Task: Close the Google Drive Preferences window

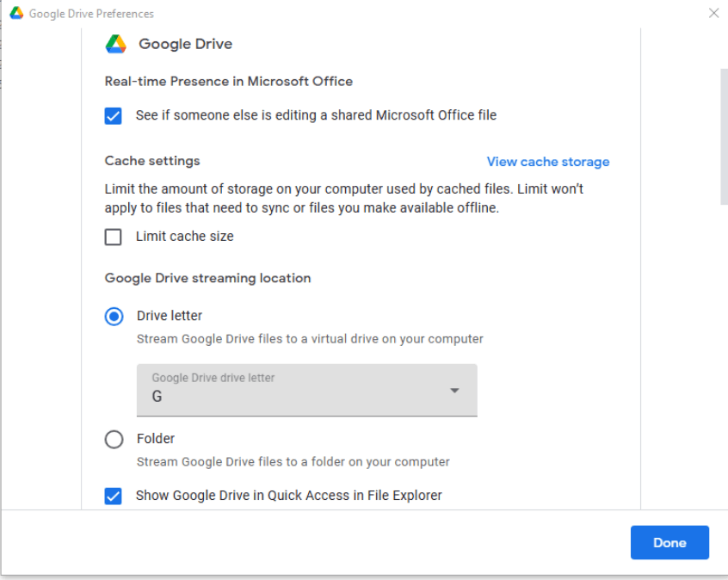Action: point(713,13)
